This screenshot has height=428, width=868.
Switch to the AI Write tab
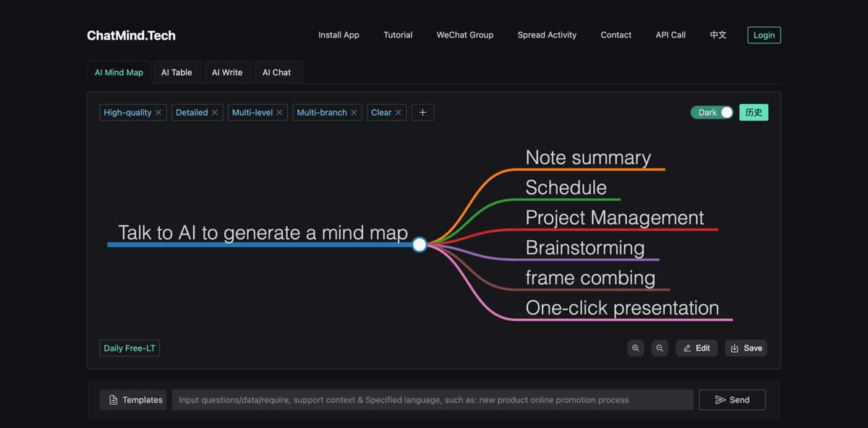click(227, 72)
